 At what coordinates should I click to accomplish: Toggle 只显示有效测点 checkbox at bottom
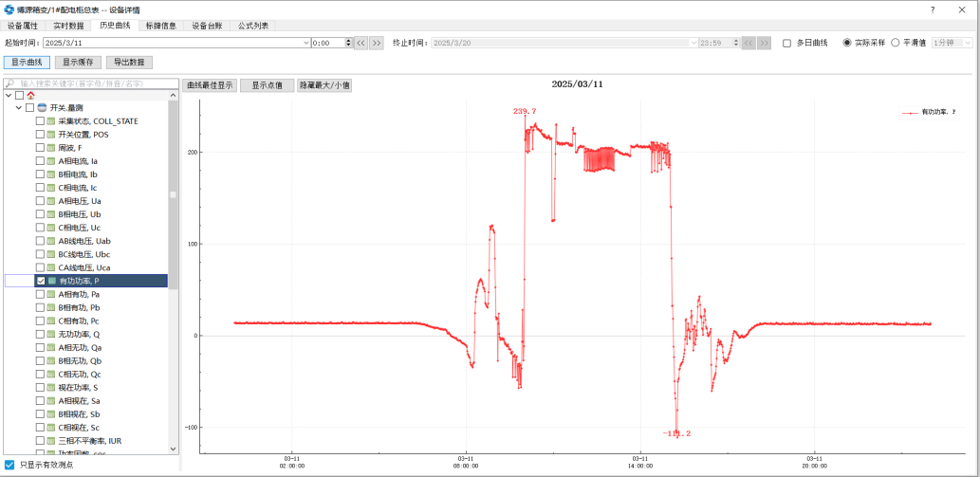click(9, 465)
